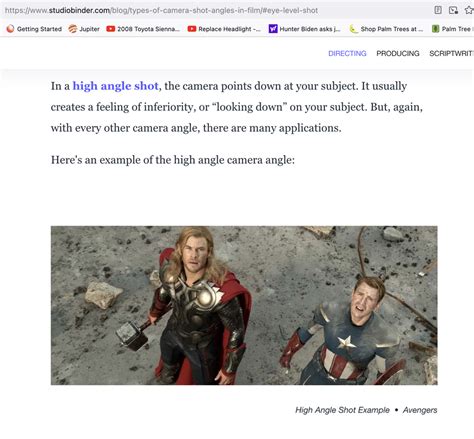Viewport: 474px width, 439px height.
Task: Open the 2008 Toyota Sienna YouTube bookmark
Action: (x=143, y=29)
